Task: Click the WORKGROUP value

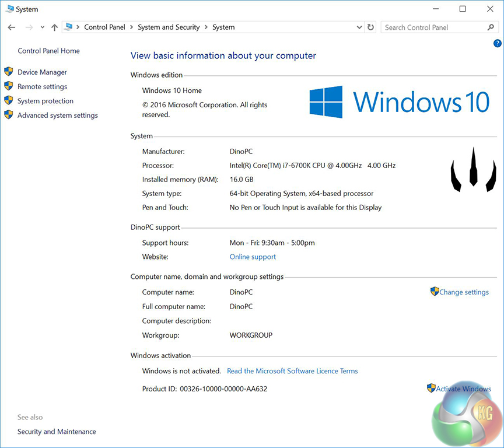Action: tap(251, 335)
